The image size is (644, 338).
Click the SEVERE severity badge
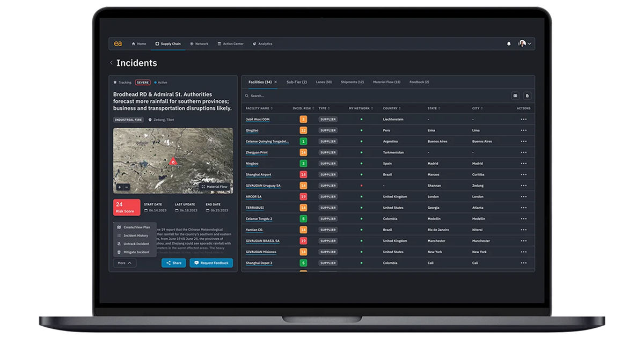coord(143,83)
